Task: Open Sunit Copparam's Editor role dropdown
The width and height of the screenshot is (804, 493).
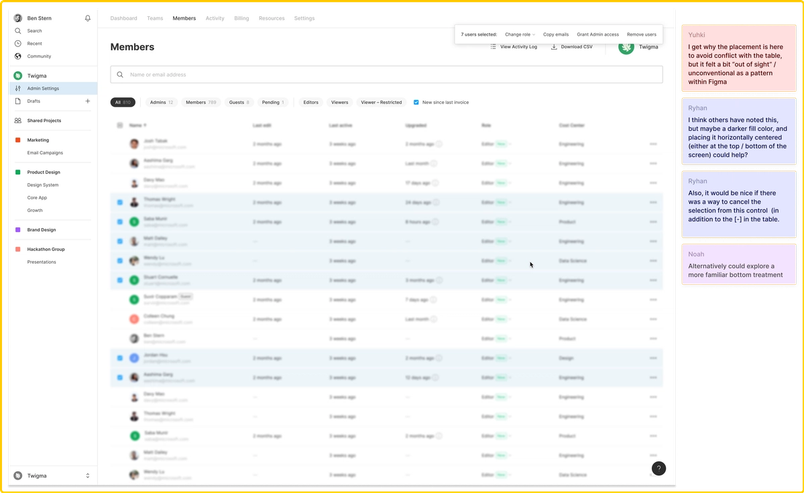Action: [x=496, y=300]
